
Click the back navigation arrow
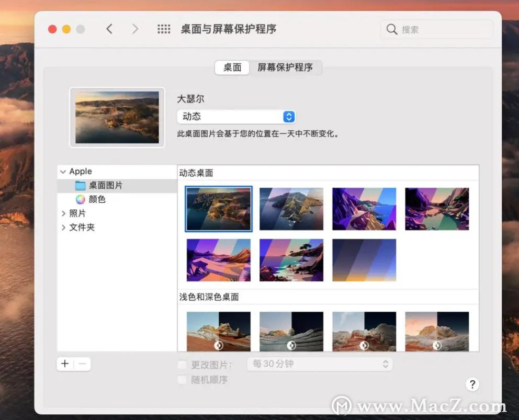click(109, 29)
